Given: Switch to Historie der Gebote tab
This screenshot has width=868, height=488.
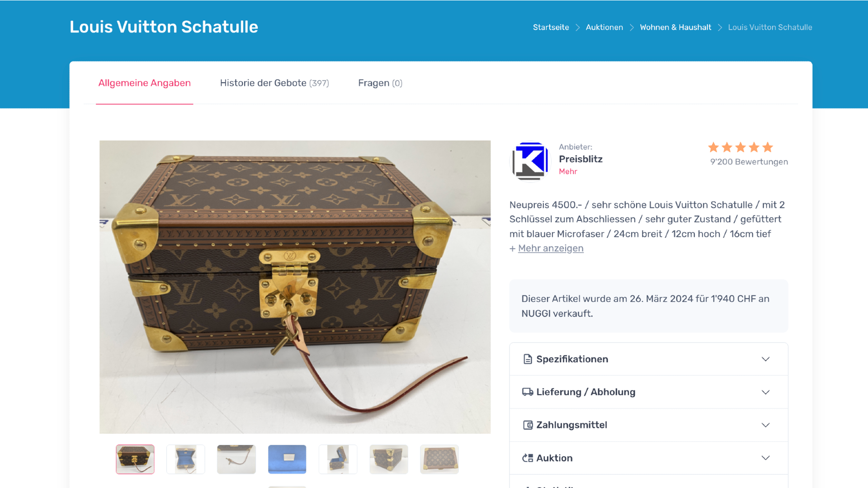Looking at the screenshot, I should click(274, 83).
